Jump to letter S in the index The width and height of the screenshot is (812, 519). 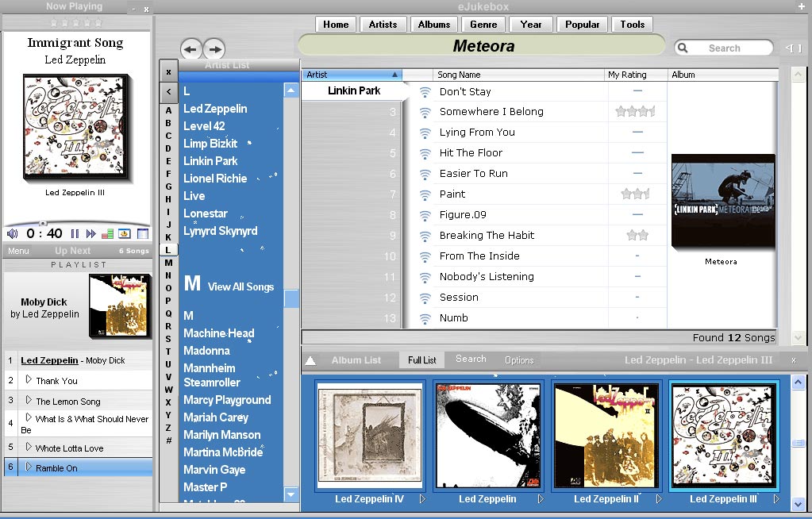coord(168,339)
